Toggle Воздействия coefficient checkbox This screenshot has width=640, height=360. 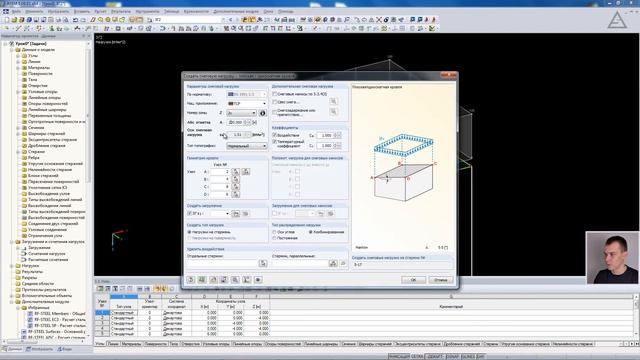click(x=275, y=135)
